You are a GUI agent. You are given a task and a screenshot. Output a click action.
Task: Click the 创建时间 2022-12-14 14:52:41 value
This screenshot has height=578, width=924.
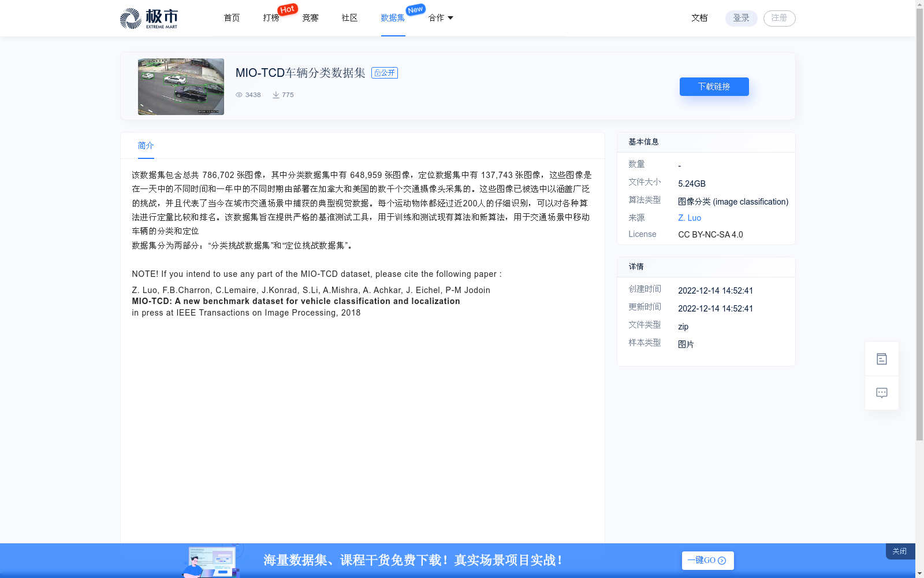pos(716,291)
